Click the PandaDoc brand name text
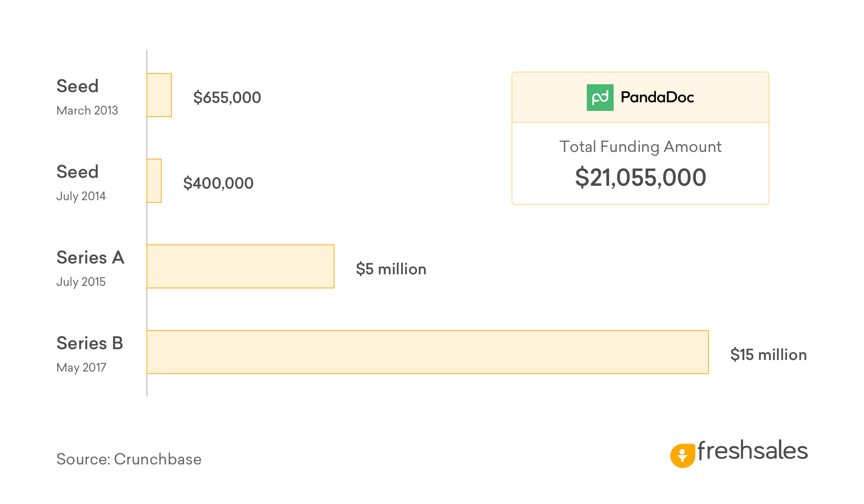This screenshot has height=504, width=864. (x=657, y=98)
